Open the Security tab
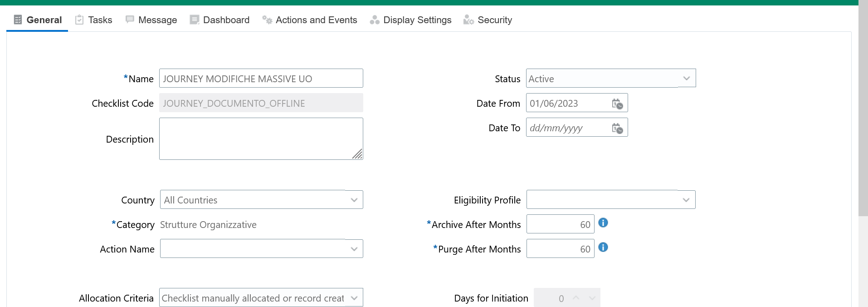 pos(488,20)
